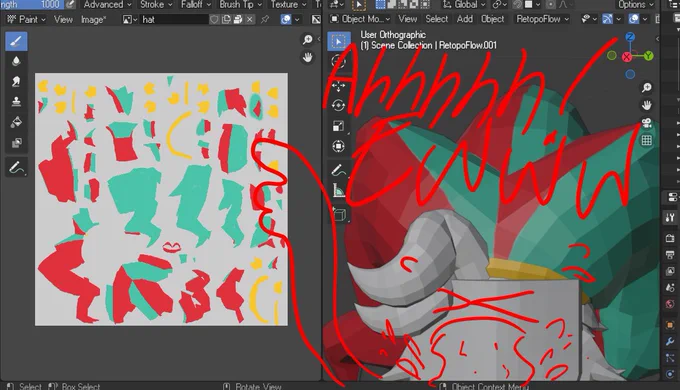Open the Add menu in 3D viewport
The image size is (680, 390).
(x=464, y=19)
